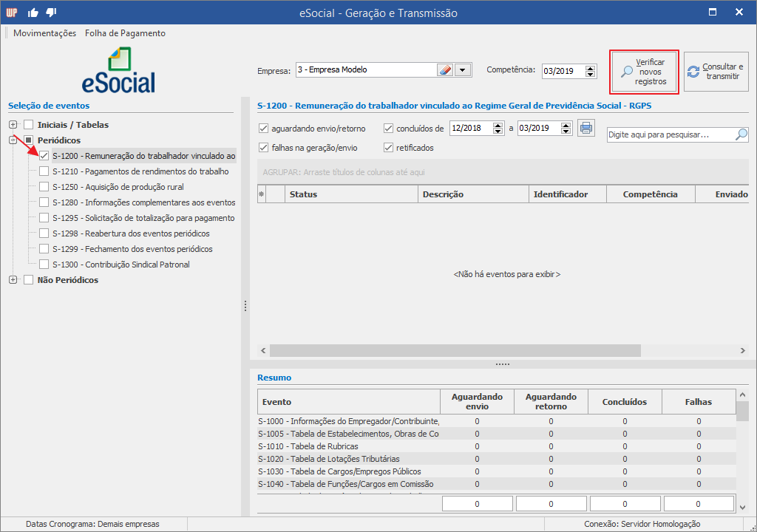This screenshot has width=757, height=532.
Task: Collapse the Periódicos tree node
Action: pos(13,140)
